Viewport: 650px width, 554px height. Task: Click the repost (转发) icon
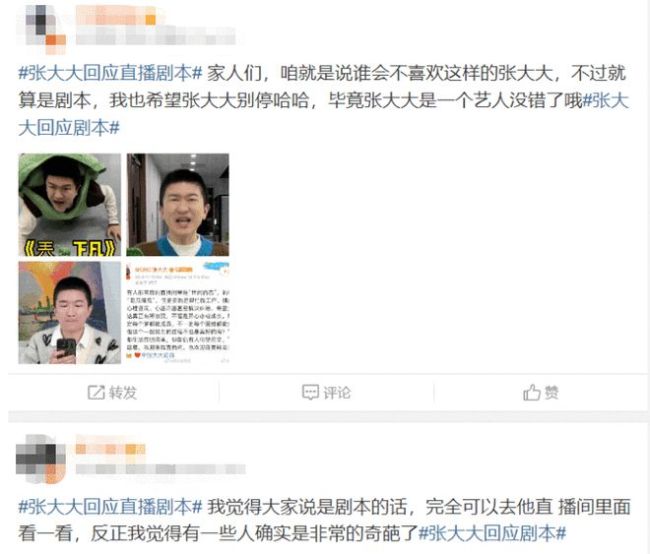click(x=96, y=392)
